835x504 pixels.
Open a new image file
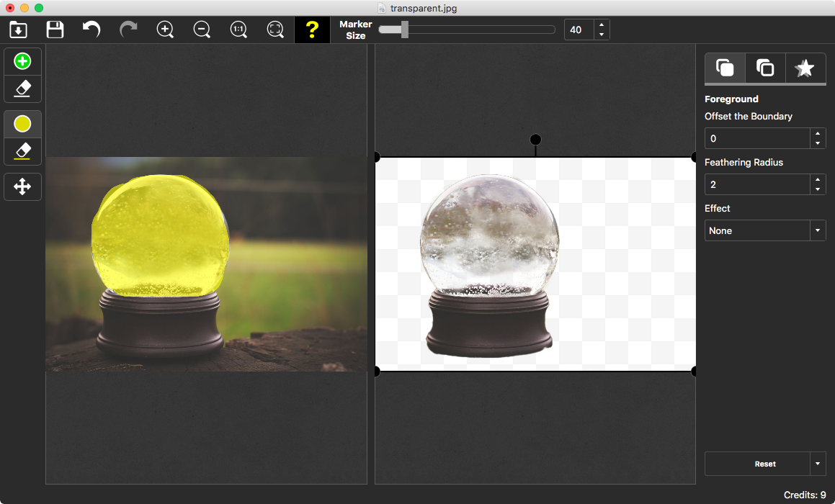[17, 30]
